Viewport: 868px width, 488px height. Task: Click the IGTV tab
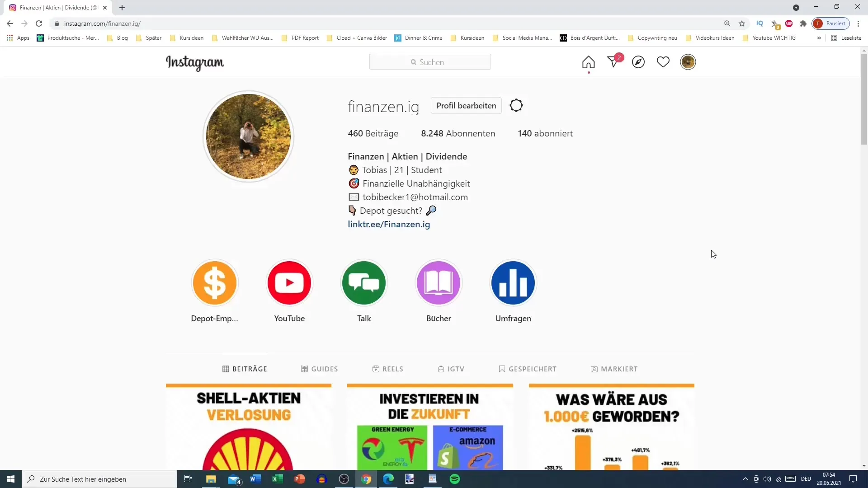[x=452, y=369]
